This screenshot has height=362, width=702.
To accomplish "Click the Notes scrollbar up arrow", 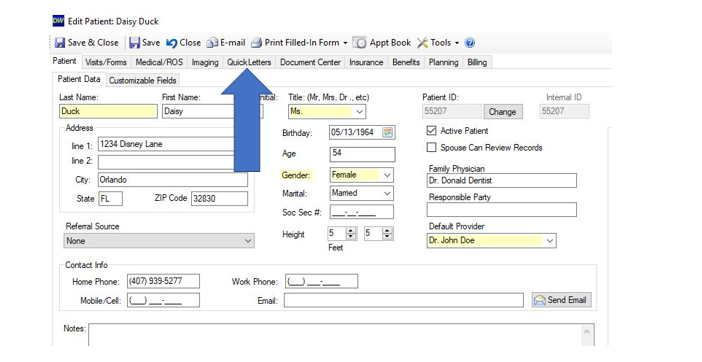I will tap(586, 332).
